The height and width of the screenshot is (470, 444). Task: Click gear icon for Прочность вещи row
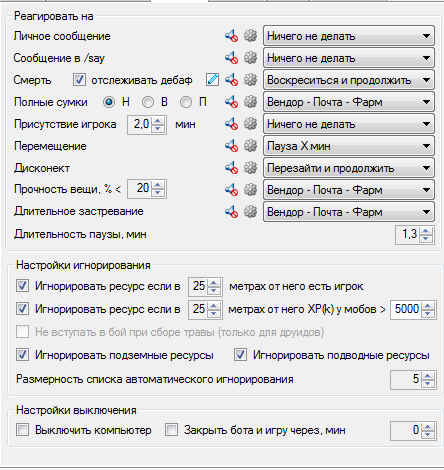coord(250,190)
